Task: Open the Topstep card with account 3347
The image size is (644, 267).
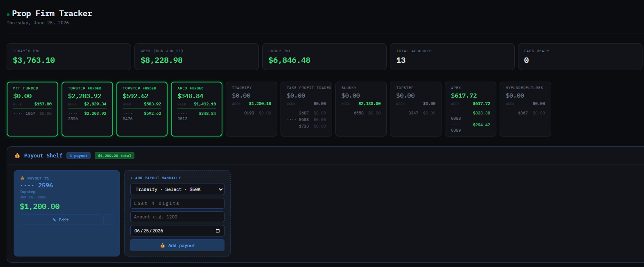Action: tap(416, 109)
